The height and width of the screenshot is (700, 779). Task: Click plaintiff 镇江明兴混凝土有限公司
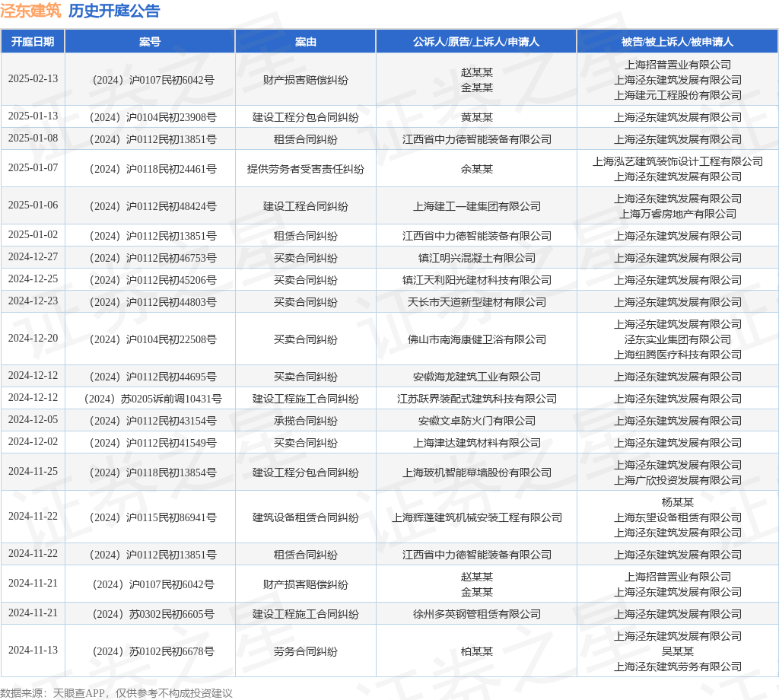pos(477,258)
